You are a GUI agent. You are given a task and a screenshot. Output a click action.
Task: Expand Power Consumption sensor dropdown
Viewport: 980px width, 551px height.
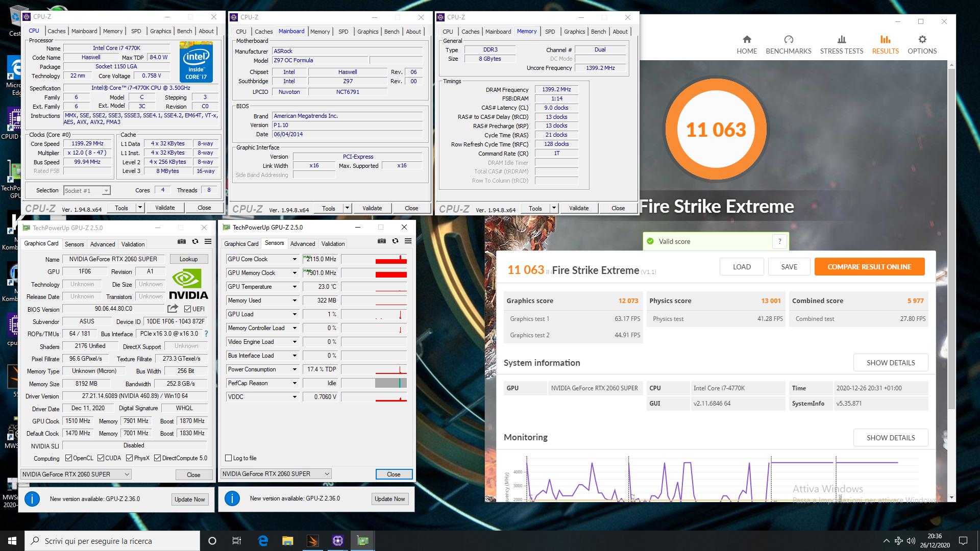(x=295, y=369)
